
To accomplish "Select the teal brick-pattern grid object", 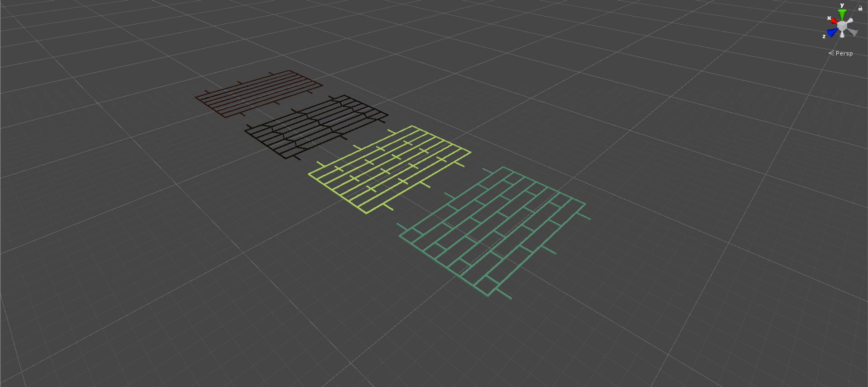I will coord(493,231).
